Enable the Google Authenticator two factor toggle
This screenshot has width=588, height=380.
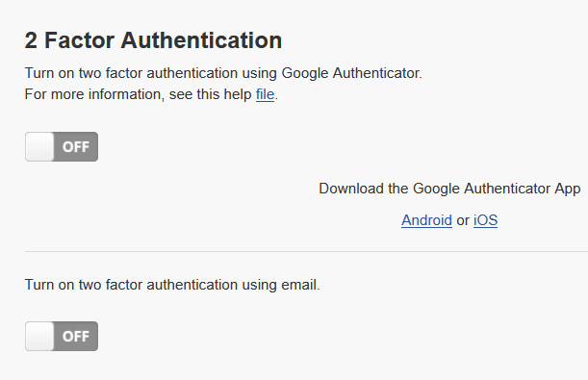pos(62,146)
